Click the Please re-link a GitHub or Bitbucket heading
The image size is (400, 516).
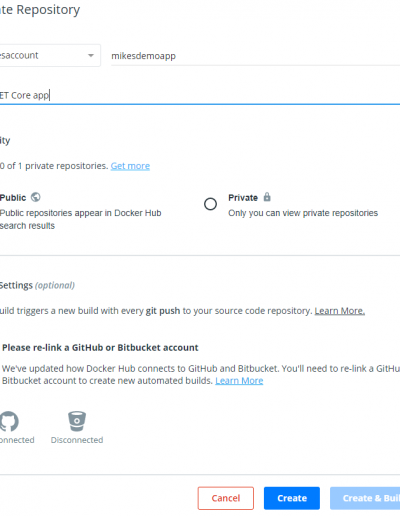[x=100, y=348]
